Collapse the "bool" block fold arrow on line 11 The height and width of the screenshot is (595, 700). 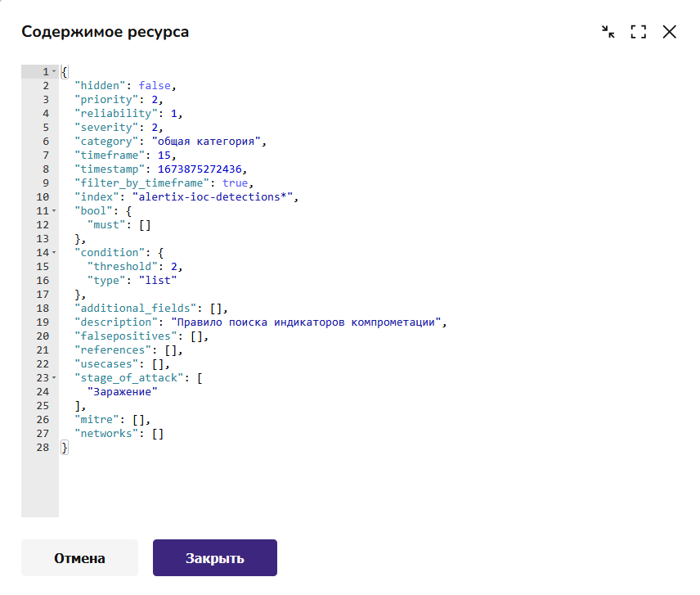tap(54, 211)
